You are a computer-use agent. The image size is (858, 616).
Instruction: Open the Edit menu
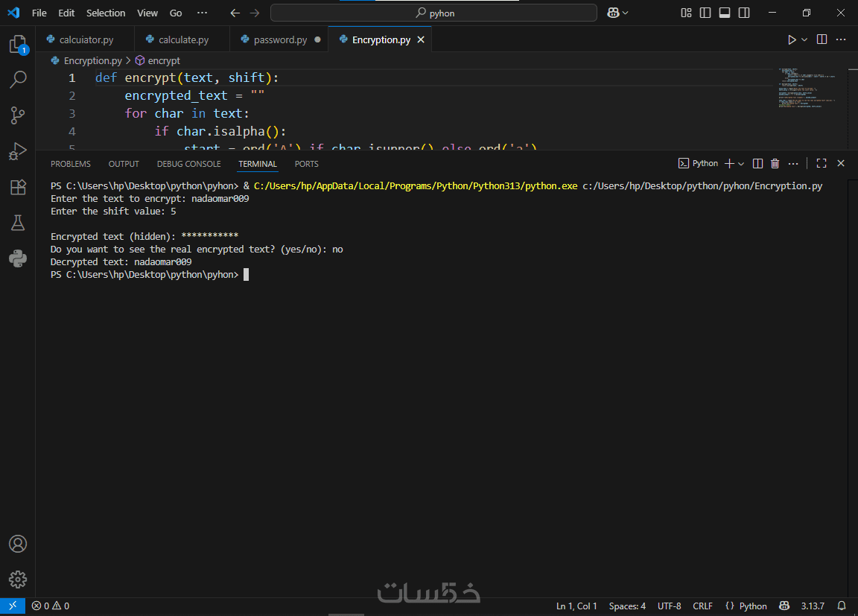pos(66,13)
